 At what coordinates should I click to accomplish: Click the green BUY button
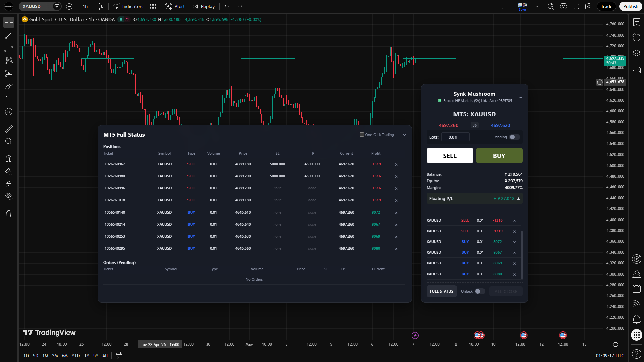[x=499, y=156]
